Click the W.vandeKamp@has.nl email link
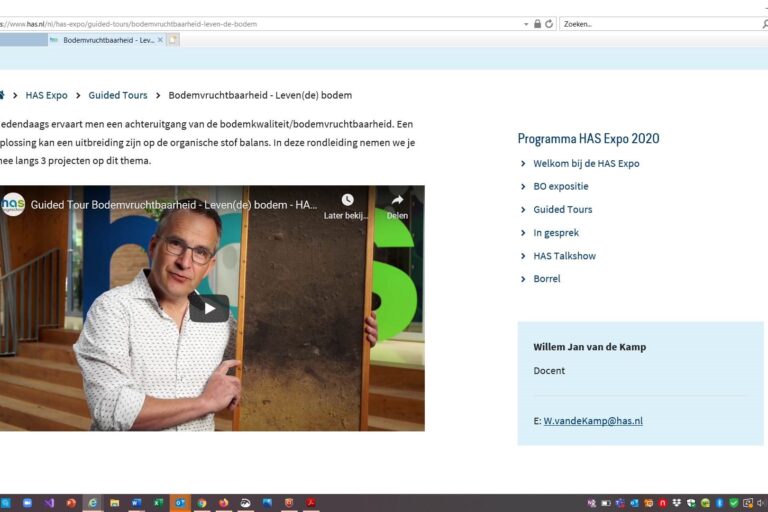 pyautogui.click(x=593, y=421)
